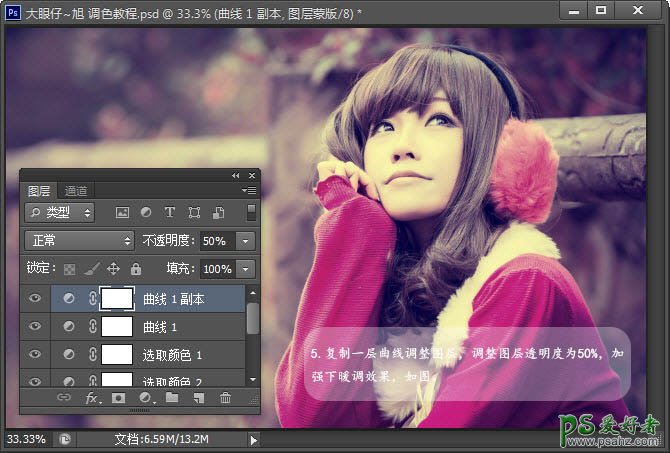The image size is (670, 453).
Task: Toggle visibility of 曲线 1 layer
Action: click(35, 326)
